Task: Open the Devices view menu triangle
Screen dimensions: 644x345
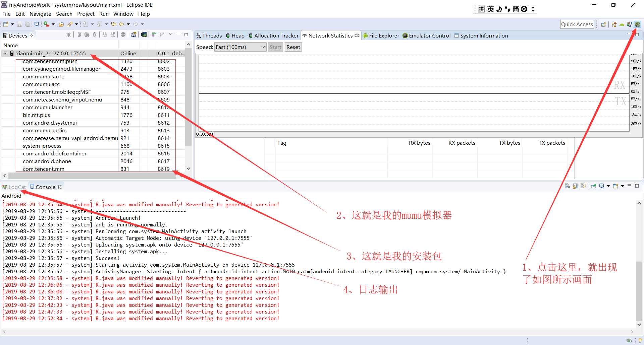Action: click(x=171, y=34)
